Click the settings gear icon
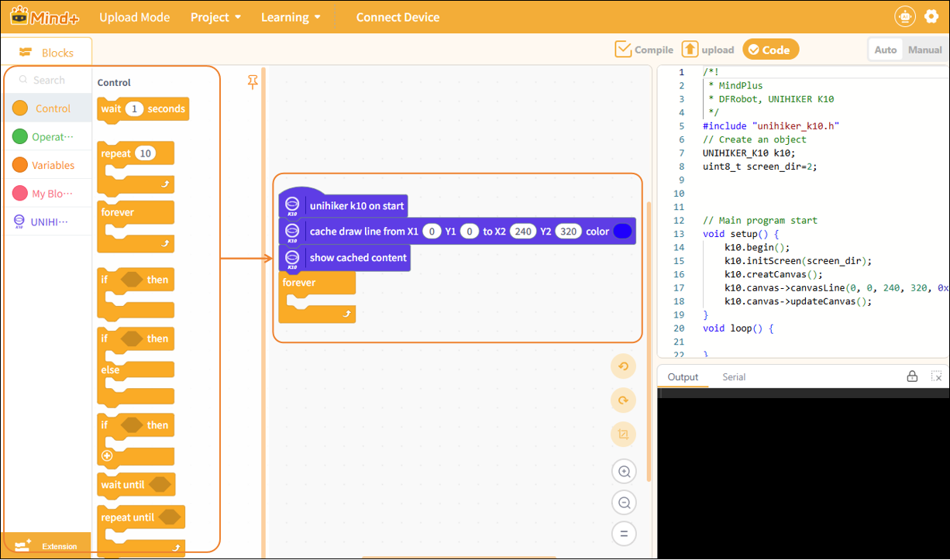The width and height of the screenshot is (950, 560). tap(931, 16)
